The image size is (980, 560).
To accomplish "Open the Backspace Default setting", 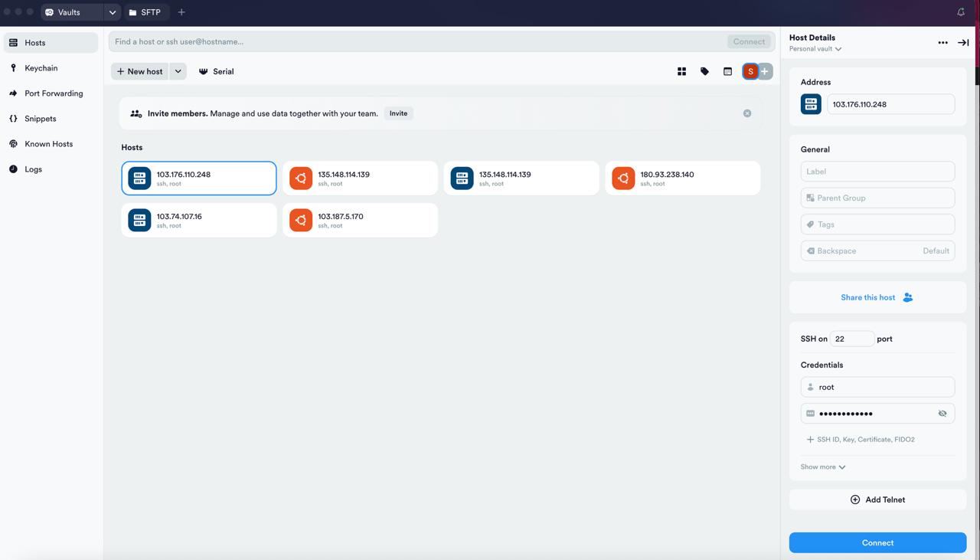I will click(x=877, y=251).
